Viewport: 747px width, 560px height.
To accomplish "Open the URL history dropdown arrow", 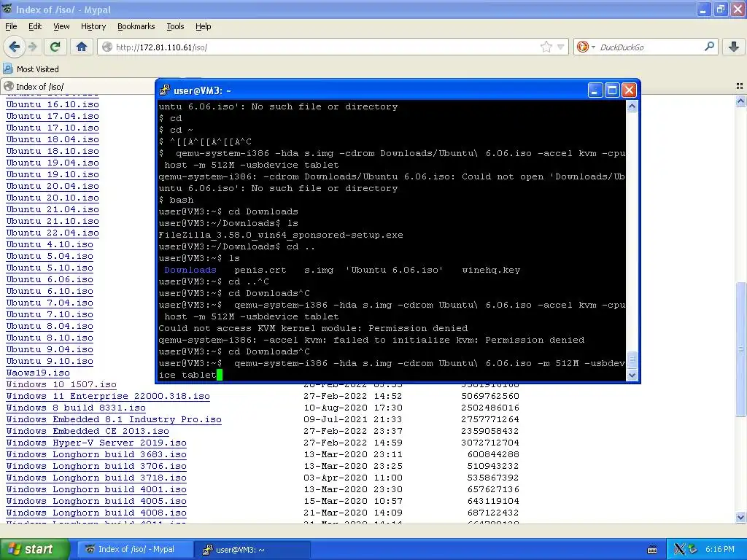I will (x=561, y=47).
